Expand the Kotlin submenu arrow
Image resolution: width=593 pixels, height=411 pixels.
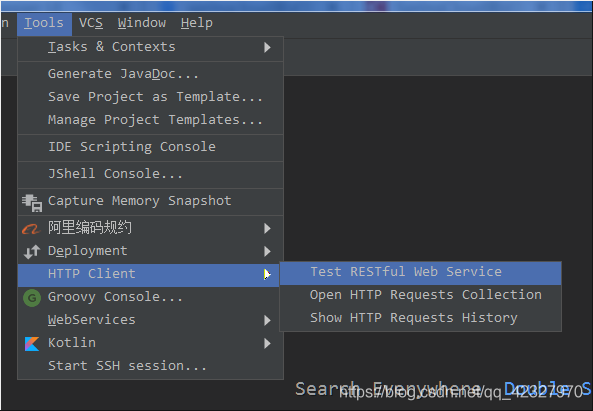pos(267,344)
